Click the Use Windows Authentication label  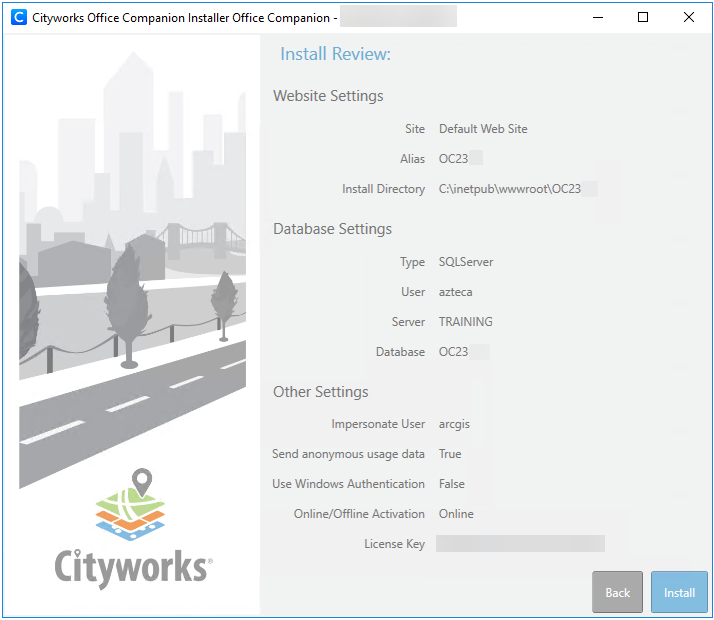348,484
